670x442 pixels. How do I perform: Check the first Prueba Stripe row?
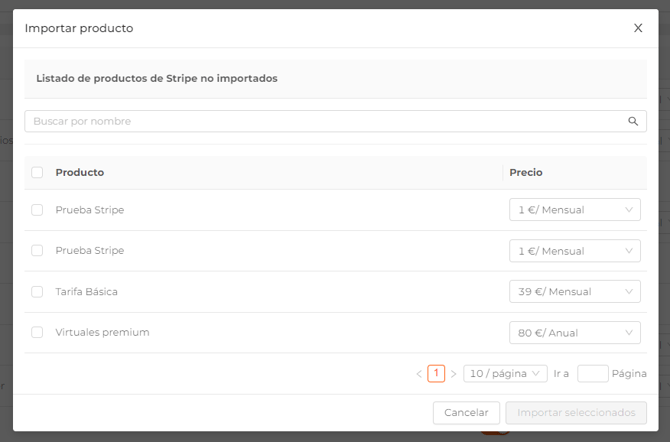point(37,210)
